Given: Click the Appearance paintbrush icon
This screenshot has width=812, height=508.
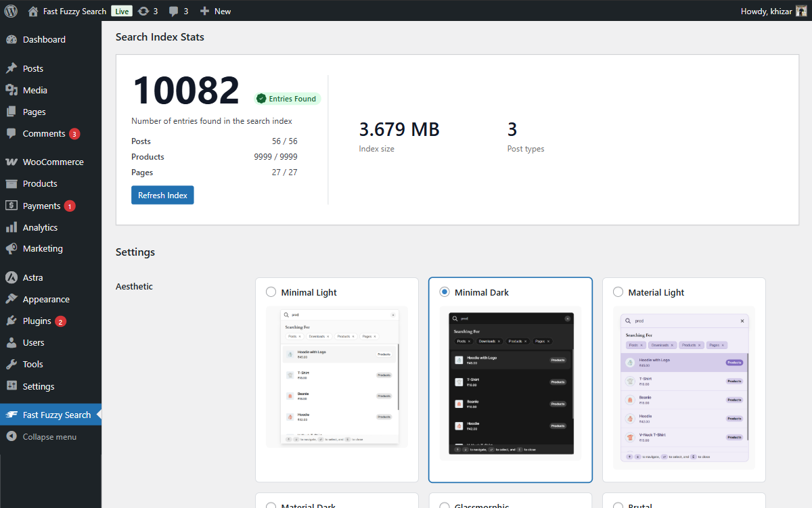Looking at the screenshot, I should [x=12, y=299].
